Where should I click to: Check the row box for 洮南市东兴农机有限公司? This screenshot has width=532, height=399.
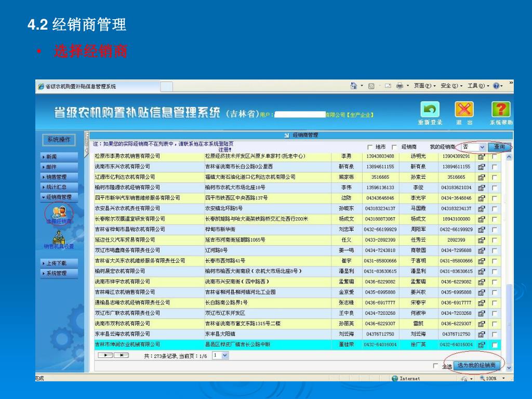tap(495, 167)
